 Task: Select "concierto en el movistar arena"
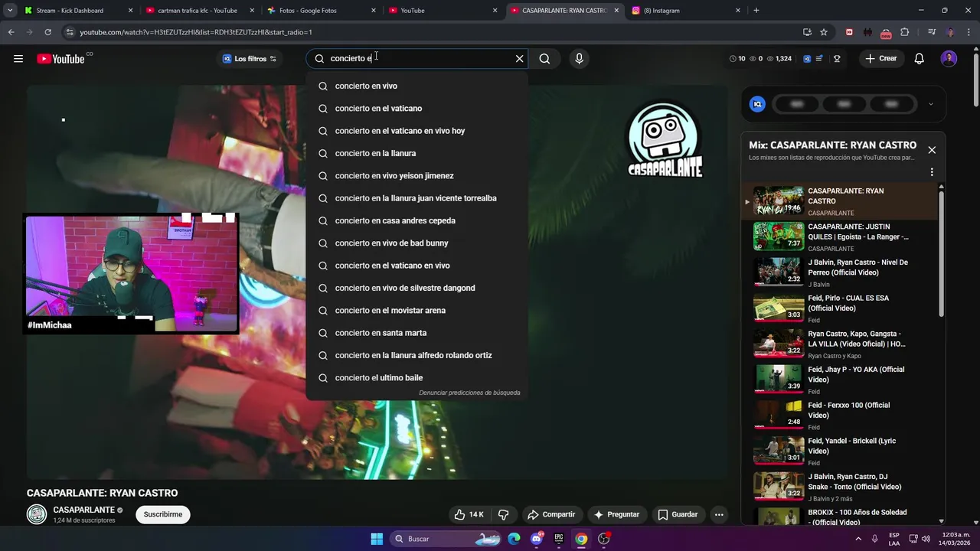[416, 311]
